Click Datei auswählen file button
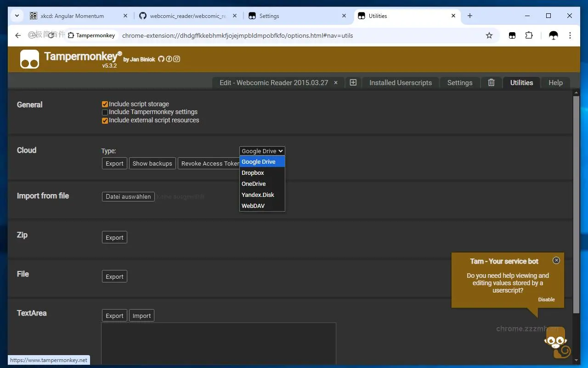This screenshot has width=588, height=368. pos(128,197)
